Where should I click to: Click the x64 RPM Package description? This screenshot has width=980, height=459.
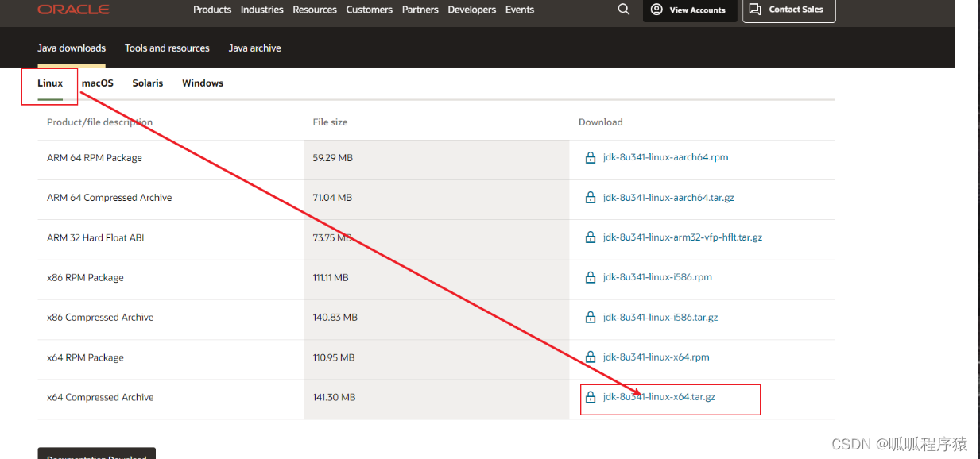[85, 358]
